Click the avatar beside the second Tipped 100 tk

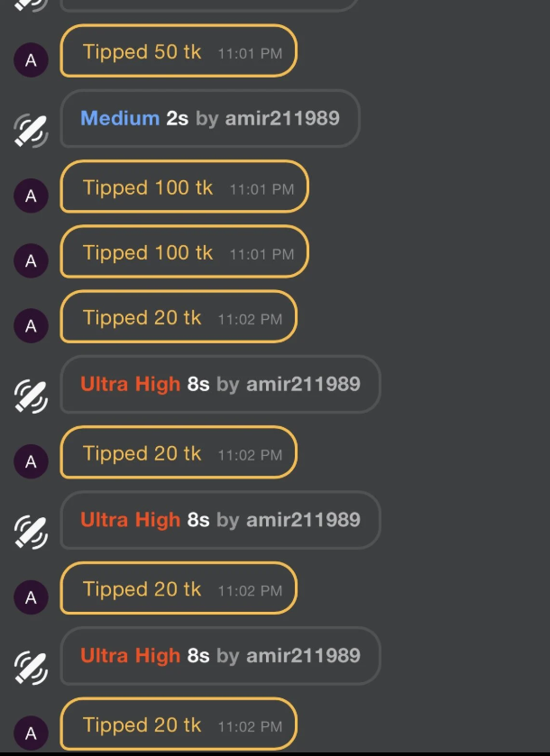[31, 260]
